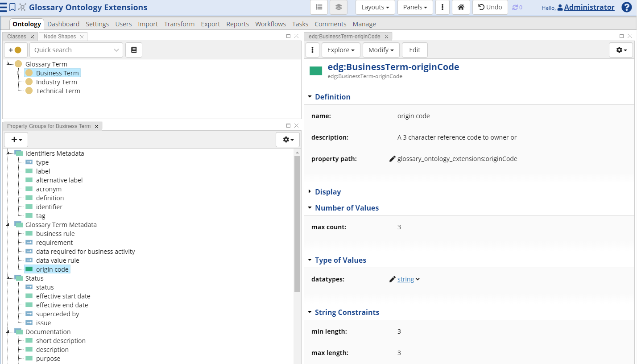Switch to the Node Shapes tab
The height and width of the screenshot is (364, 637).
60,37
